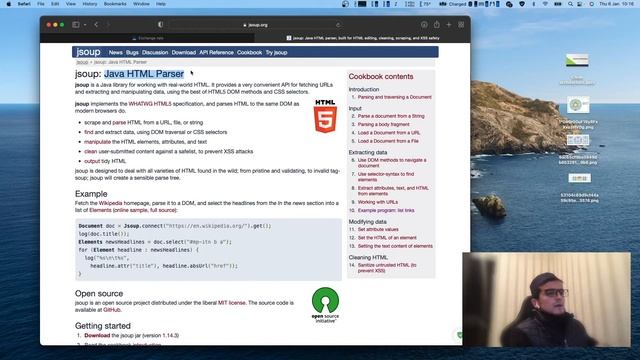This screenshot has height=360, width=640.
Task: Open the Apple menu
Action: 9,4
